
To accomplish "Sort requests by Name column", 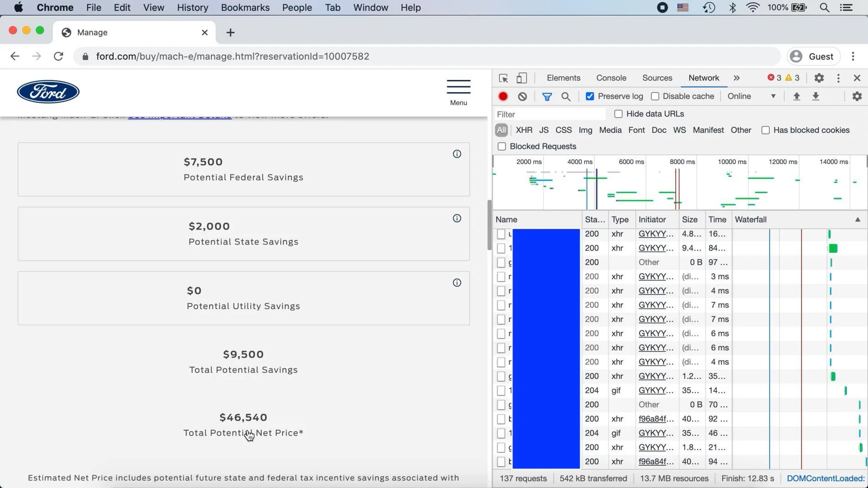I will point(537,220).
